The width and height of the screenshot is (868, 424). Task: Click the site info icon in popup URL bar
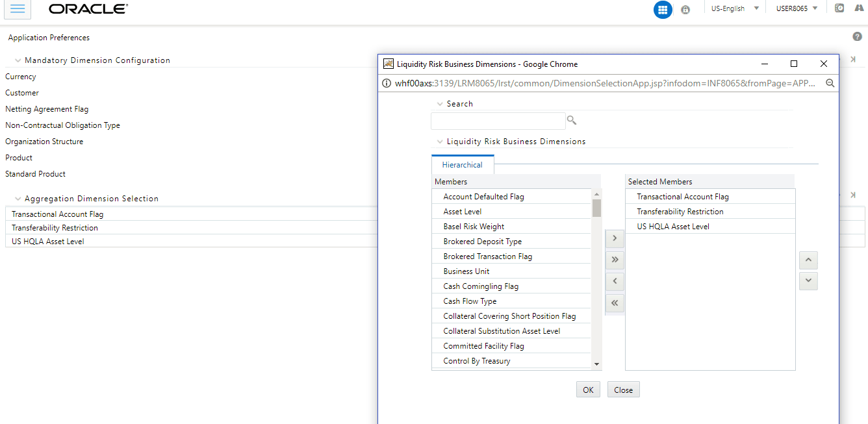click(x=386, y=83)
